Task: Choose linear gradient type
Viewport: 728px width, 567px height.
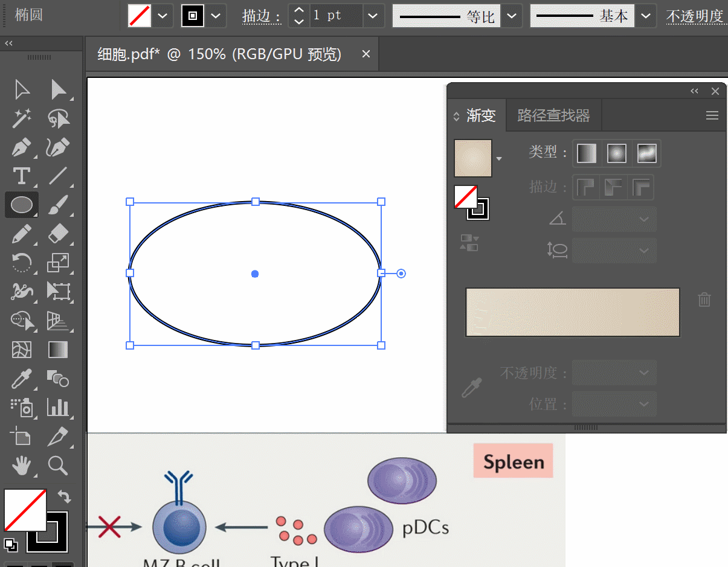Action: coord(587,153)
